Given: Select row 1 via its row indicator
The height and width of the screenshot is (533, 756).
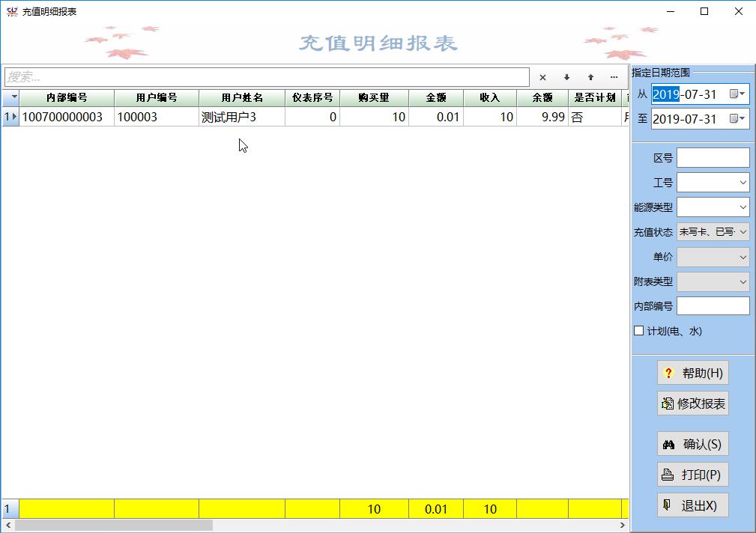Looking at the screenshot, I should coord(10,117).
